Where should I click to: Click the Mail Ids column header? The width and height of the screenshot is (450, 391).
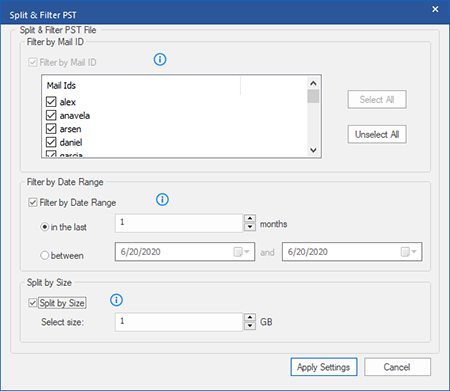point(141,85)
